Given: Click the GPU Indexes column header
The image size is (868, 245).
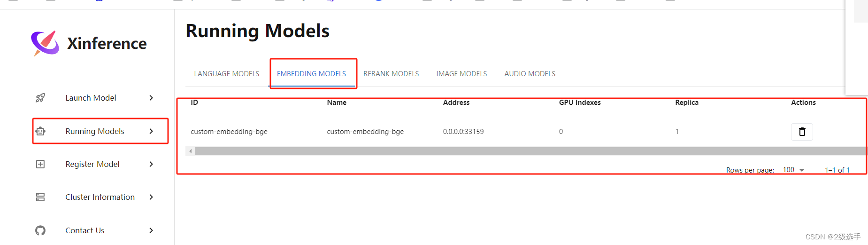Looking at the screenshot, I should pos(580,103).
